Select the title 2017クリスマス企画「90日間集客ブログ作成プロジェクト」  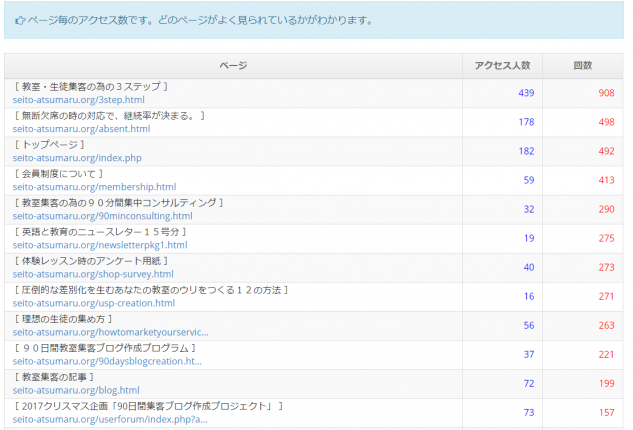149,406
